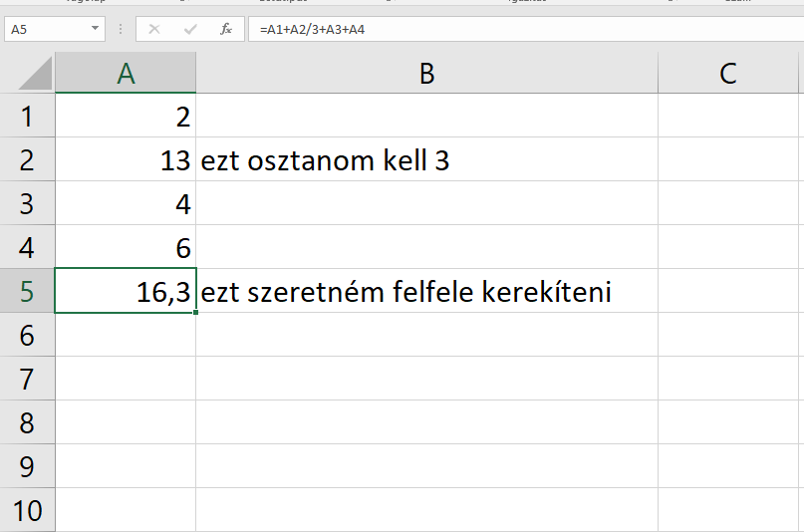The image size is (804, 532).
Task: Select row 1 header
Action: click(27, 116)
